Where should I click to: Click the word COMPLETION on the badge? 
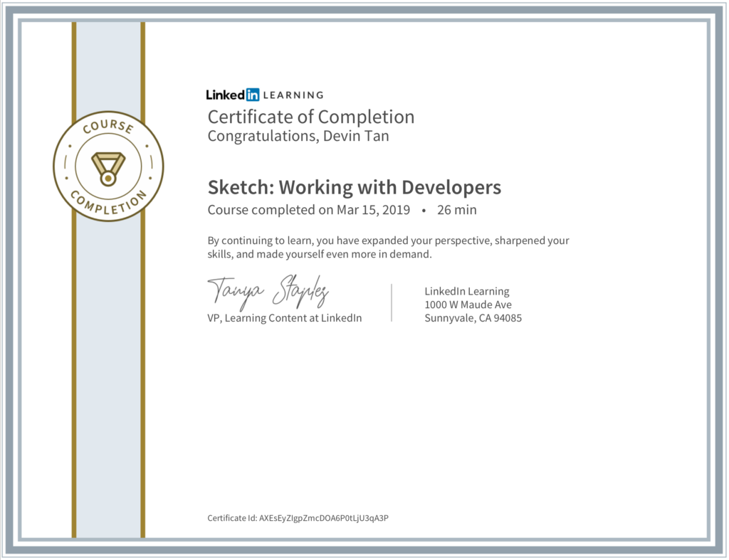coord(109,204)
